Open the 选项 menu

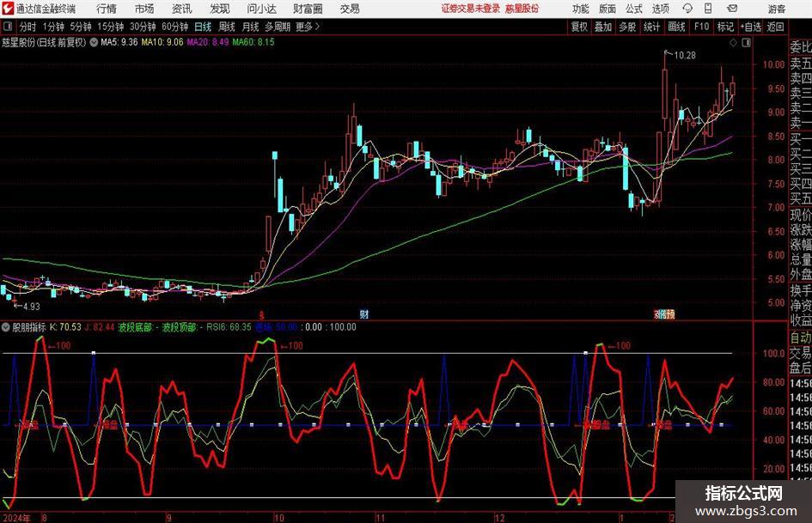click(660, 9)
